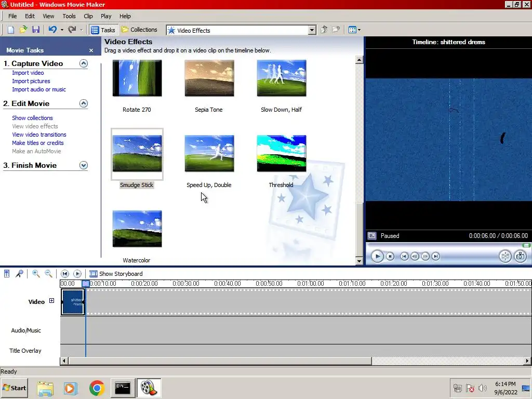532x399 pixels.
Task: Open the Redo history dropdown arrow
Action: (x=81, y=30)
